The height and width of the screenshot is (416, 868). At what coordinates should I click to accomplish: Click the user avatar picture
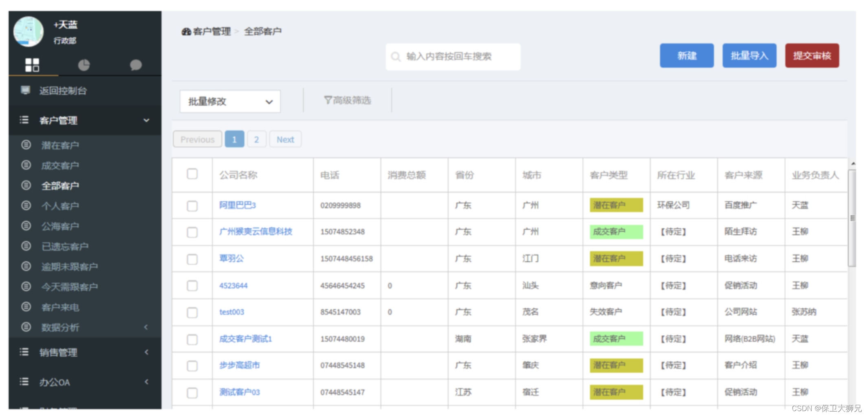click(x=29, y=32)
